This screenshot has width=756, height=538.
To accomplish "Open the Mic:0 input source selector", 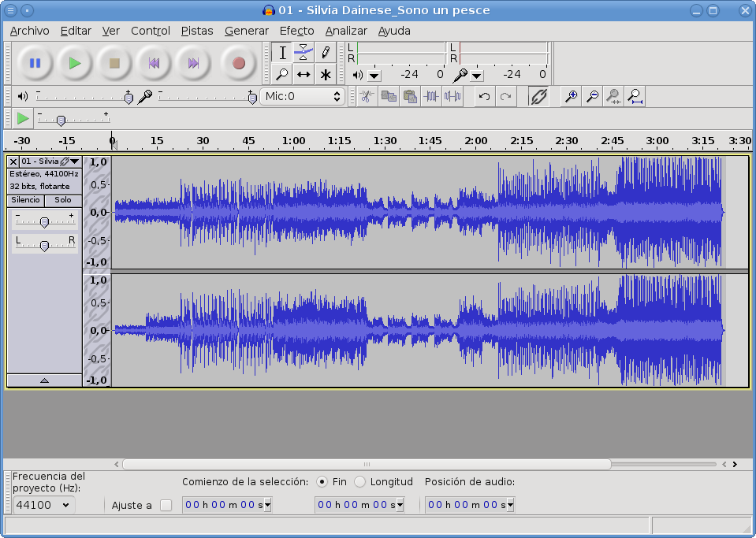I will [302, 96].
